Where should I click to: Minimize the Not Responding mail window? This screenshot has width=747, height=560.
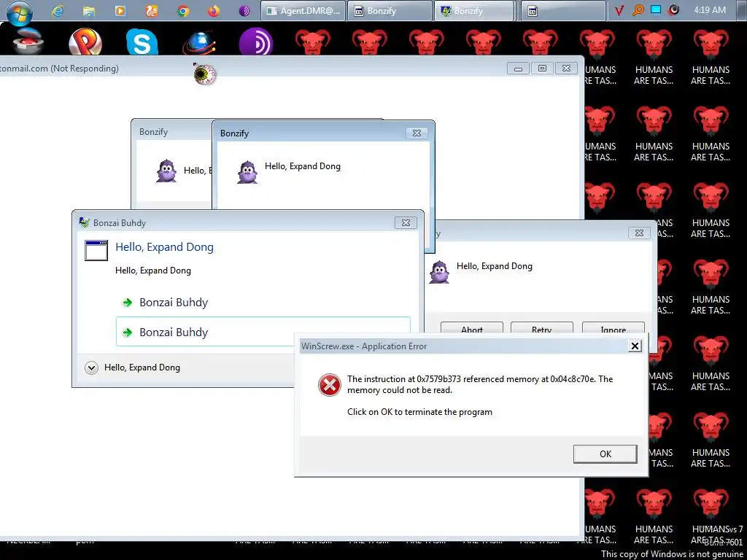(x=519, y=69)
